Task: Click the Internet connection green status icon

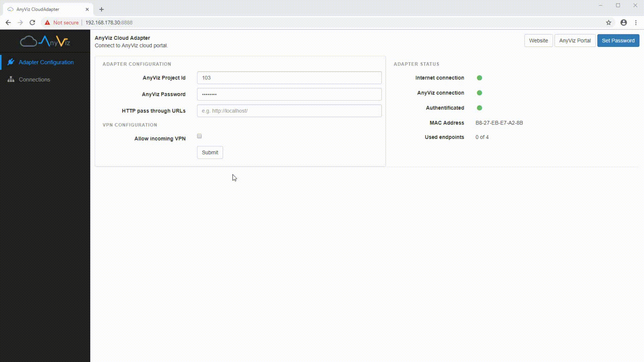Action: point(479,78)
